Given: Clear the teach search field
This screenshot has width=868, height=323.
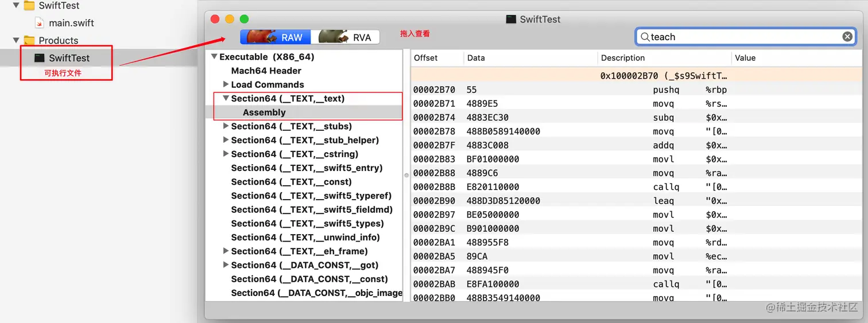Looking at the screenshot, I should pos(847,37).
